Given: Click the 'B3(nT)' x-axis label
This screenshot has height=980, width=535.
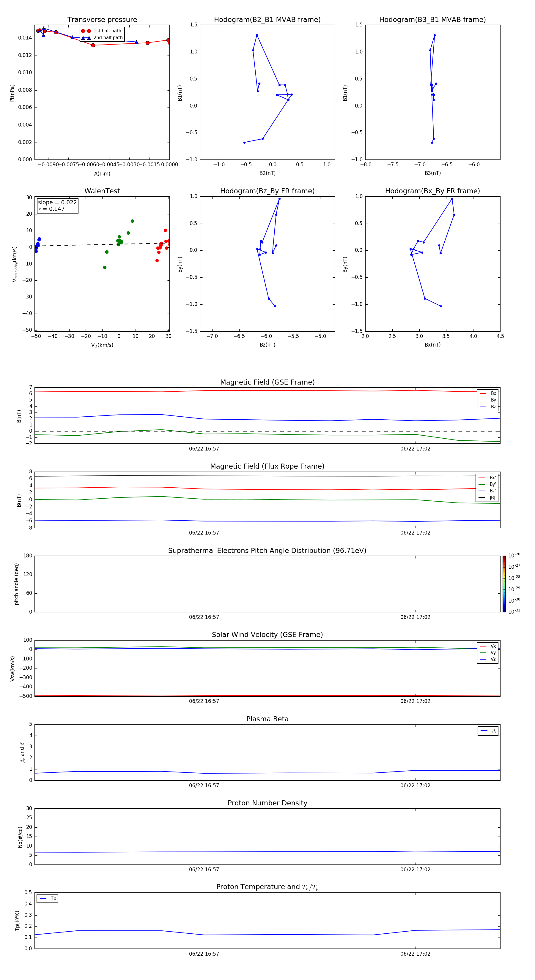Looking at the screenshot, I should click(432, 173).
